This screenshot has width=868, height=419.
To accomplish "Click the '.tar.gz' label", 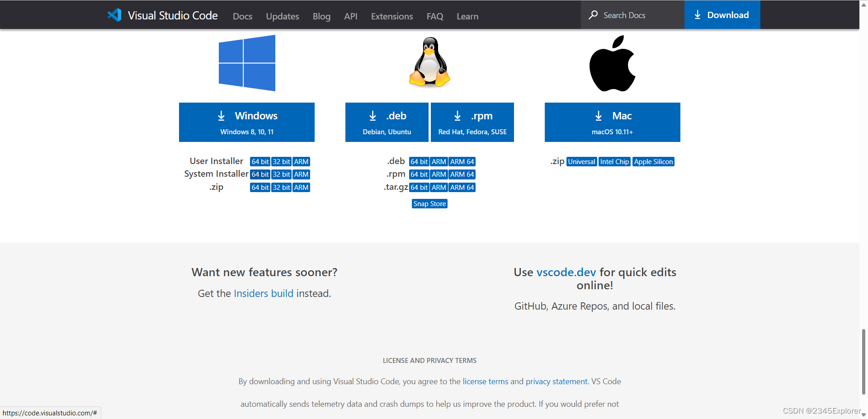I will coord(396,187).
